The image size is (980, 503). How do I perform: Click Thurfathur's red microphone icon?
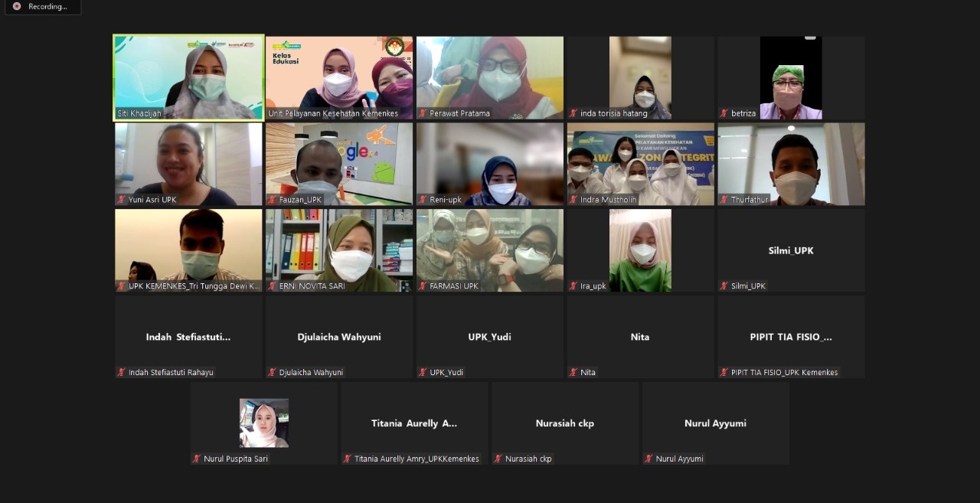724,200
